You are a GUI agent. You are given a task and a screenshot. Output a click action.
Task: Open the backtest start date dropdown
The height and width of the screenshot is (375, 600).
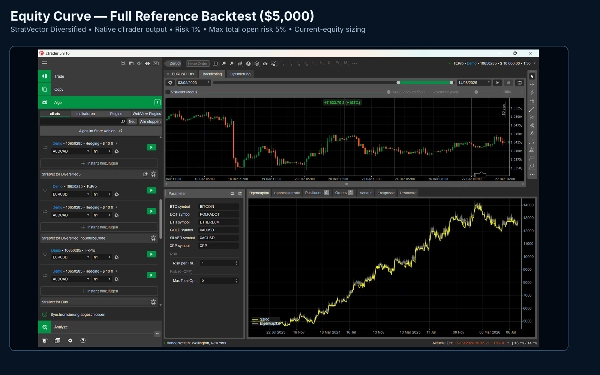click(x=193, y=82)
